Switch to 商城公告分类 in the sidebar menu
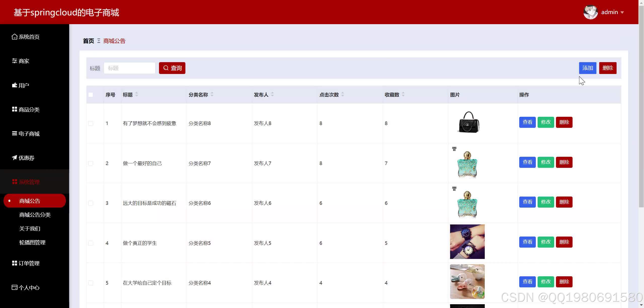644x308 pixels. click(35, 215)
